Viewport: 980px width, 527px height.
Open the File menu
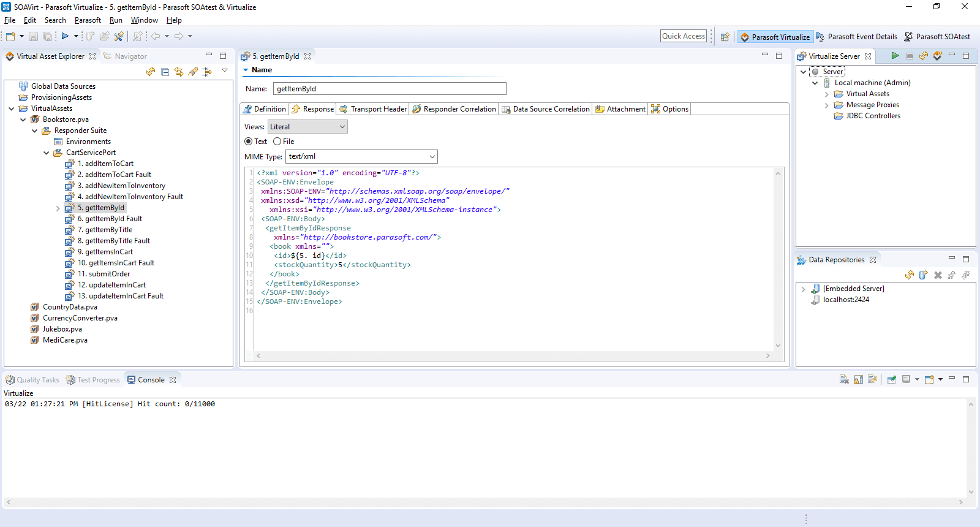10,20
